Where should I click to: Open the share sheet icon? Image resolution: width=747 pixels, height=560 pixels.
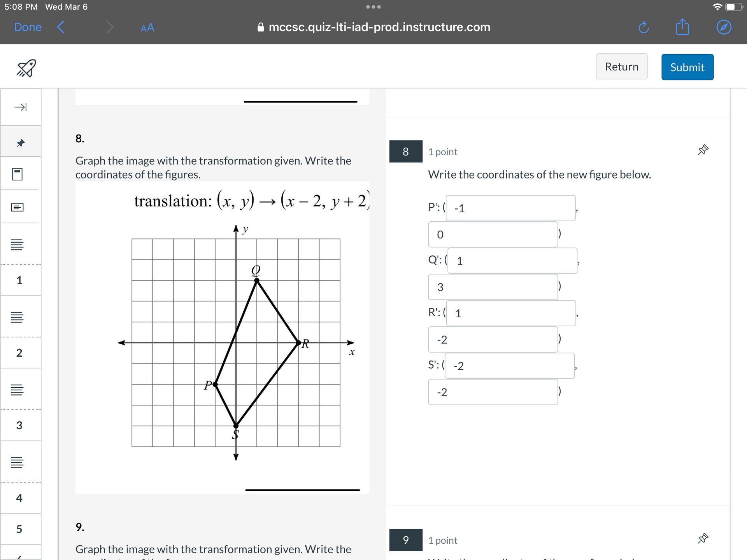(x=682, y=27)
